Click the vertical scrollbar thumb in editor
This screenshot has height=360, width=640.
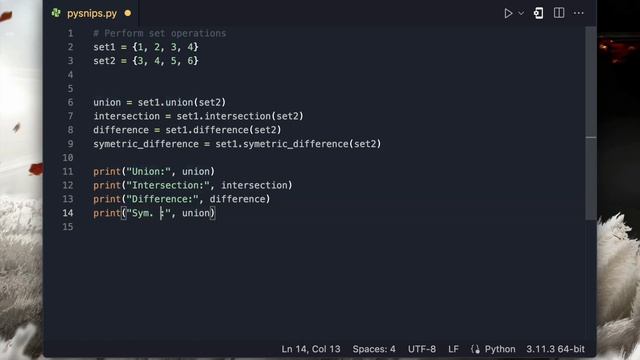tap(591, 122)
